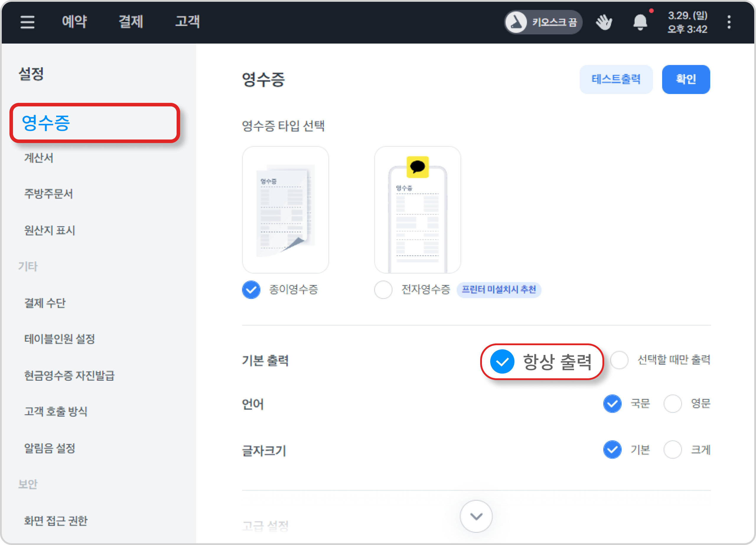Screen dimensions: 756x545
Task: Click the 확인 confirm button
Action: [686, 80]
